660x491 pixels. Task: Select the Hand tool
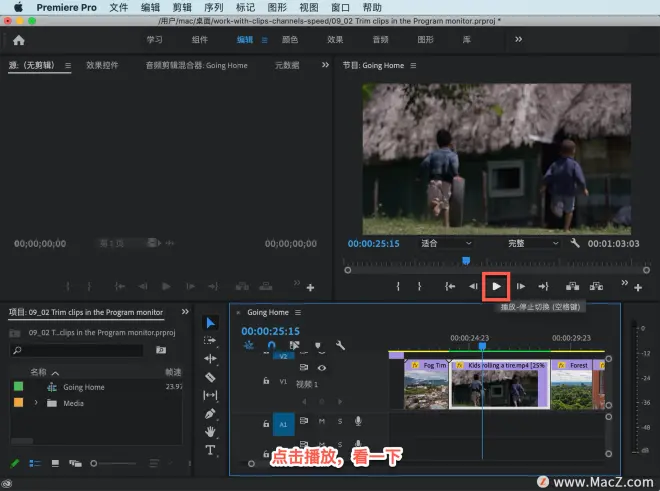(x=210, y=432)
